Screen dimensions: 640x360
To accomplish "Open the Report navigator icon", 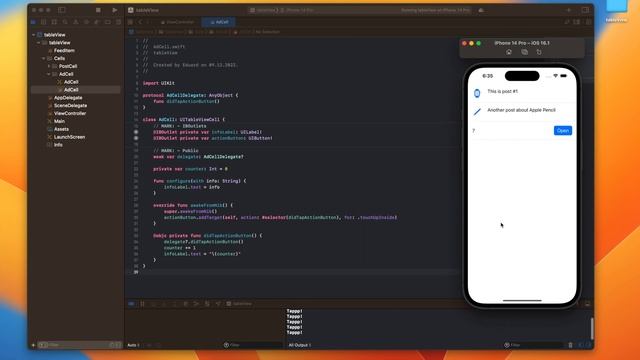I will tap(118, 22).
